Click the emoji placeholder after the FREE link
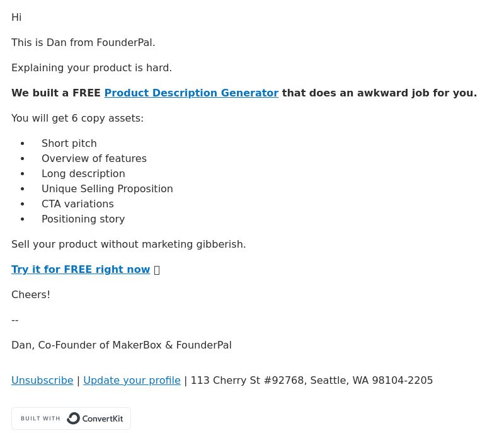The image size is (504, 433). pyautogui.click(x=157, y=270)
